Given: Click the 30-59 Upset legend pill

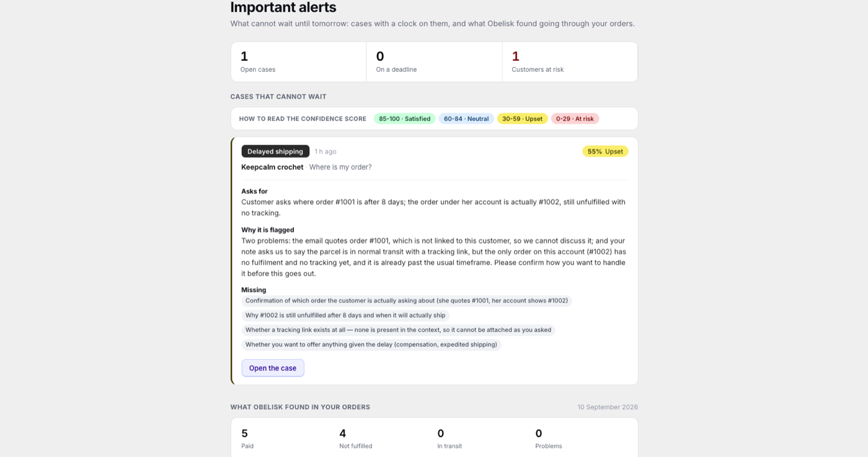Looking at the screenshot, I should pos(522,118).
